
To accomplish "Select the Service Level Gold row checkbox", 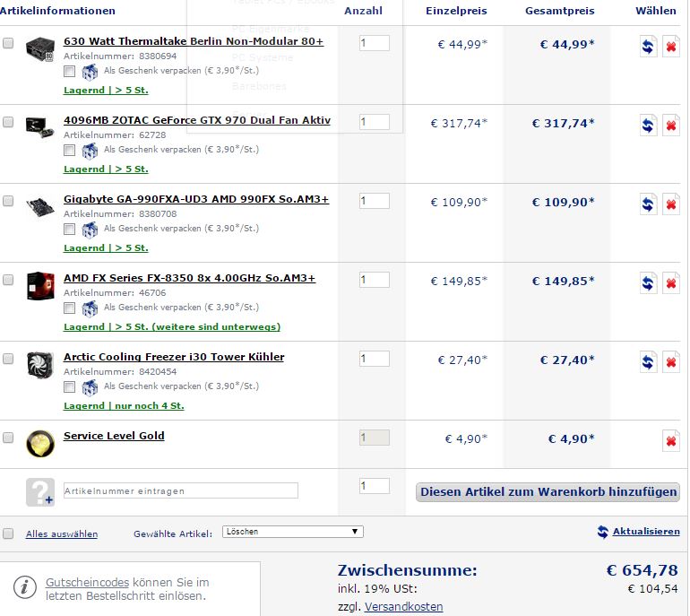I will coord(8,438).
